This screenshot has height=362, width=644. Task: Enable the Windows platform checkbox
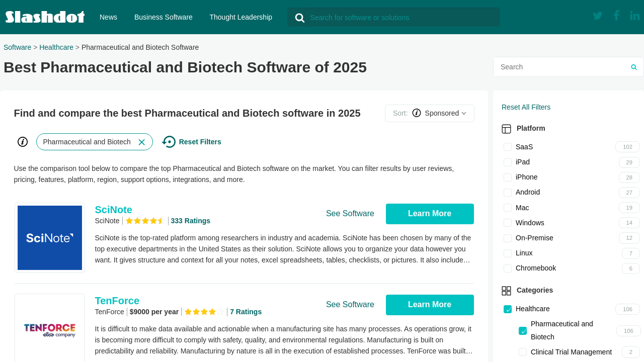(x=508, y=223)
